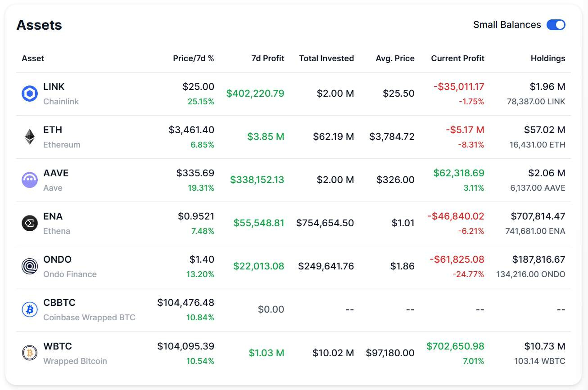Screen dimensions: 588x390
Task: Click ENA price $0.9521
Action: coord(196,216)
